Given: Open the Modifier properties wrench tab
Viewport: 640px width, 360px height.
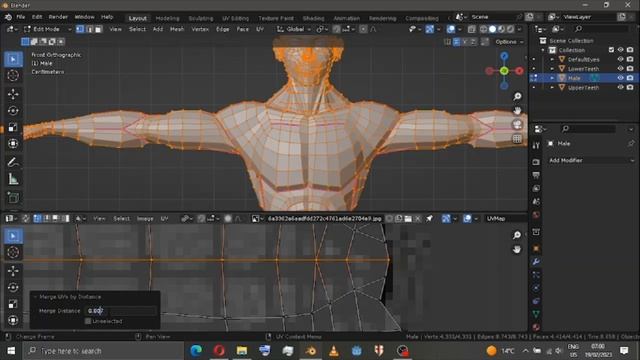Looking at the screenshot, I should (x=536, y=262).
